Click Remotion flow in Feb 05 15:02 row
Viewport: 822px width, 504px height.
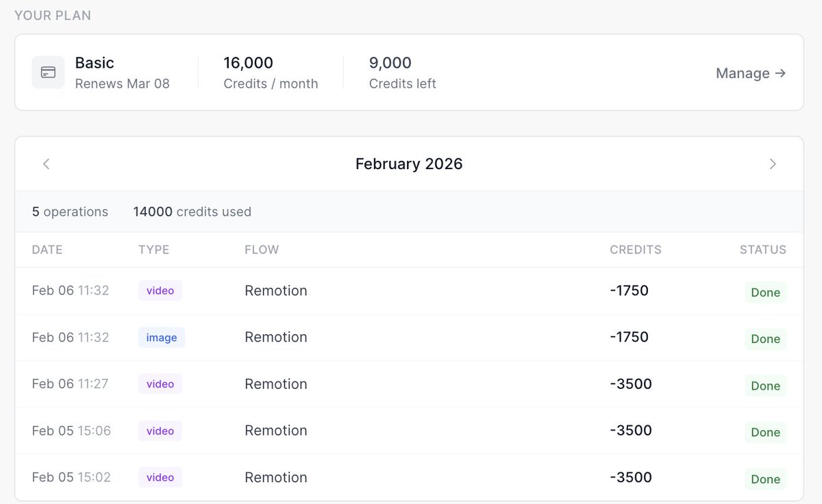276,477
